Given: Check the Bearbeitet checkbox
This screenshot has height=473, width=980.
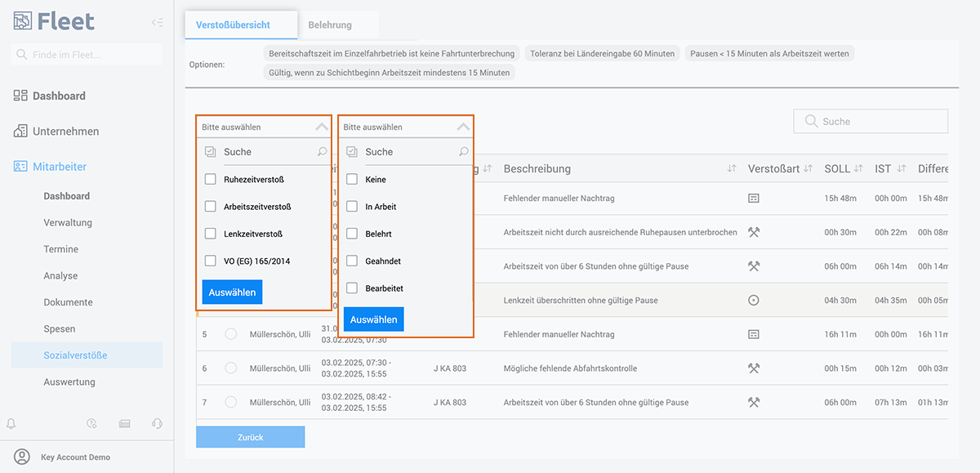Looking at the screenshot, I should click(x=352, y=288).
